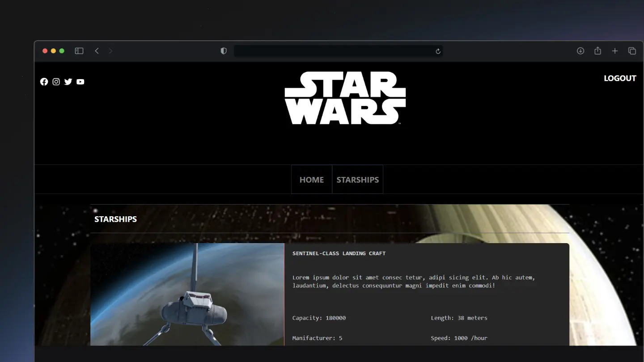This screenshot has height=362, width=644.
Task: Reload the page with refresh icon
Action: 438,51
